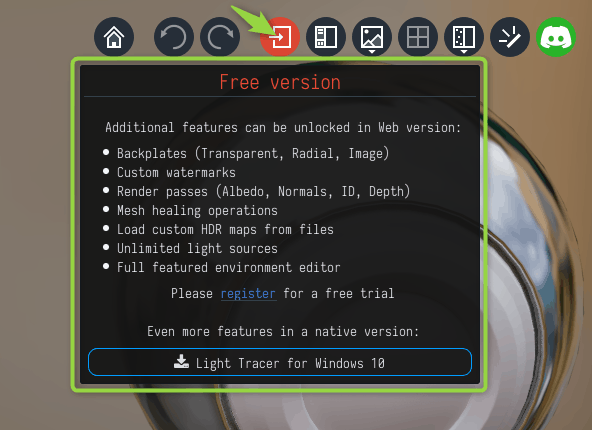Click the red sign-in icon

coord(280,37)
